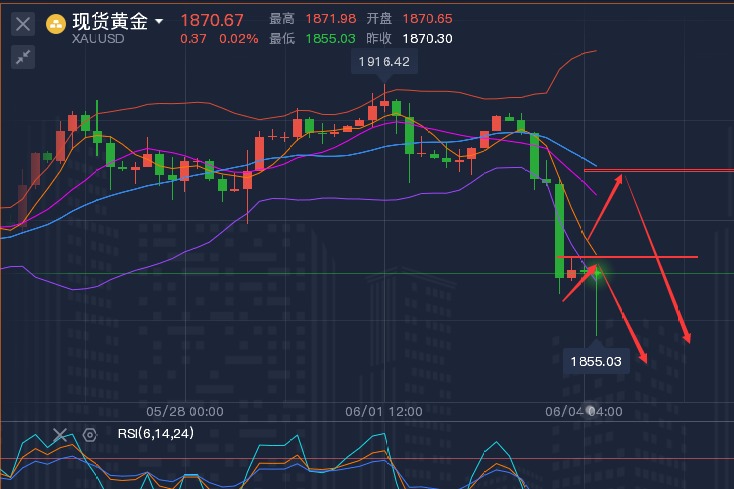Close the spot gold chart panel

[x=23, y=23]
